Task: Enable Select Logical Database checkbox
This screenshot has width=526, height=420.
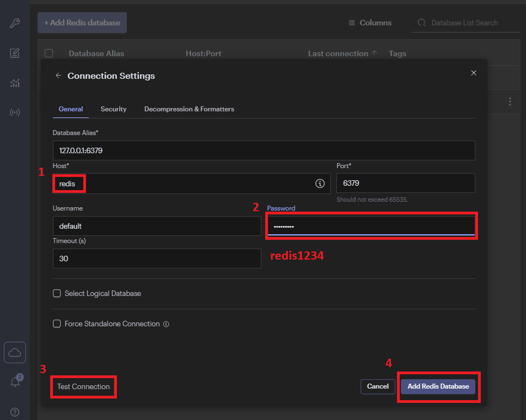Action: (x=57, y=294)
